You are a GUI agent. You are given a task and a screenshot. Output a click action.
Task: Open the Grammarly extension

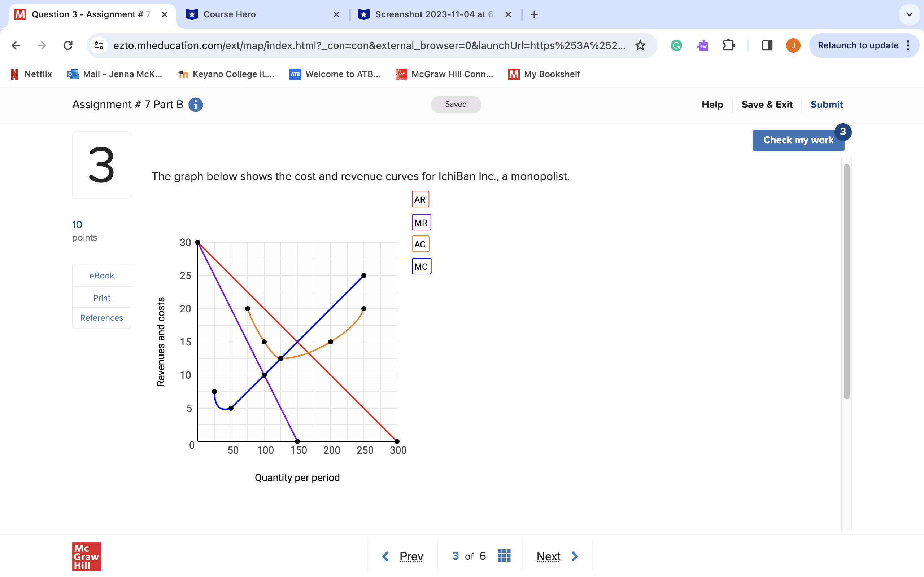pyautogui.click(x=676, y=45)
